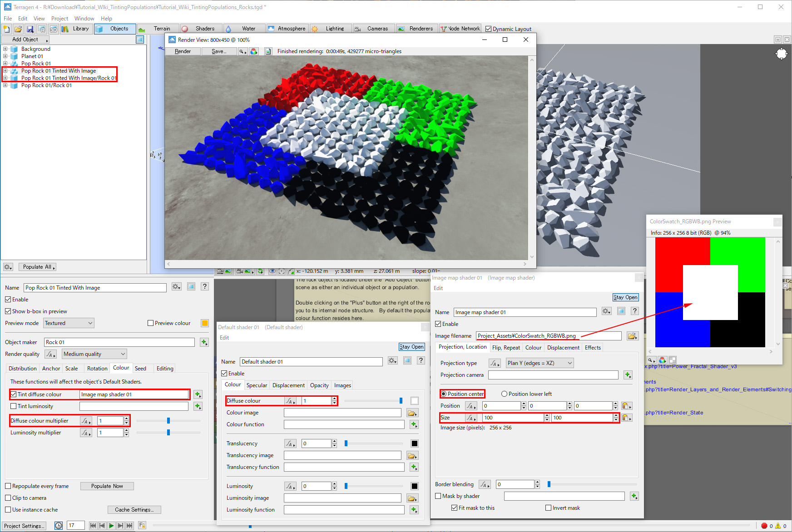The height and width of the screenshot is (532, 792).
Task: Click the Save project icon in toolbar
Action: tap(30, 29)
